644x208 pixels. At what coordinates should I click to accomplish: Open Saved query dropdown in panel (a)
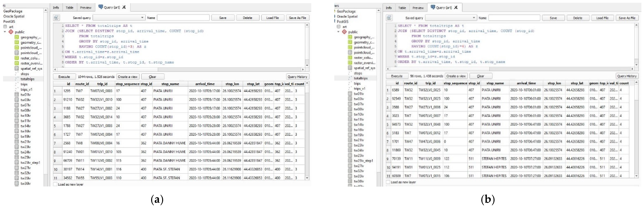(x=142, y=18)
